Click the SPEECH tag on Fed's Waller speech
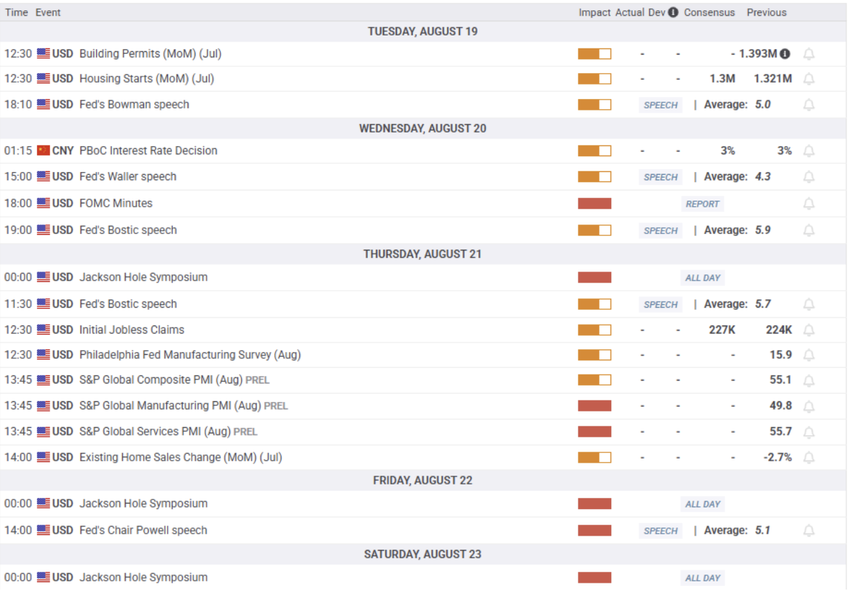Image resolution: width=850 pixels, height=595 pixels. point(660,177)
